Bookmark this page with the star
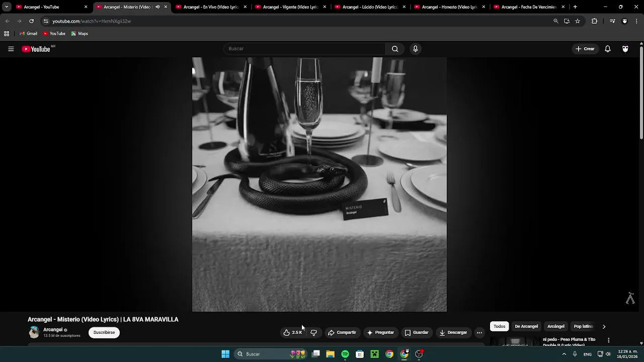644x362 pixels. coord(578,21)
